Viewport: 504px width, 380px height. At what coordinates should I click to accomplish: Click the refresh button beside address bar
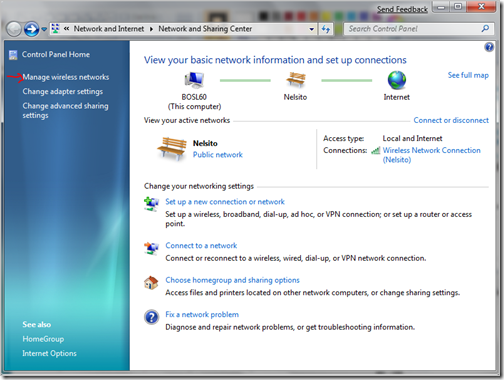tap(326, 29)
